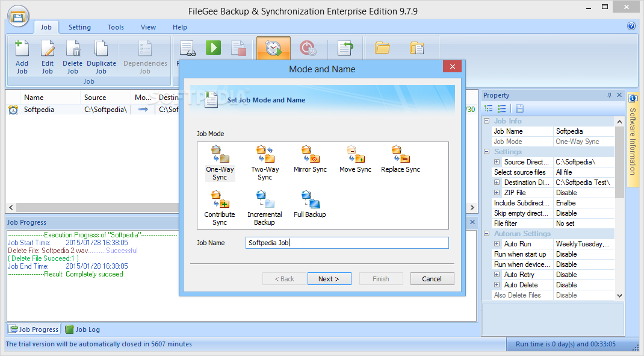Click the highlighted clock auto-run icon
The height and width of the screenshot is (356, 644).
click(x=273, y=48)
